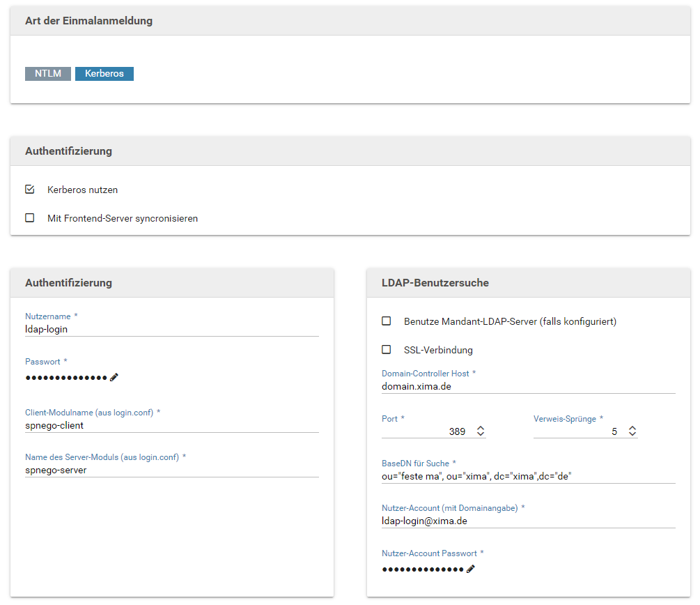Check Benutze Mandant-LDAP-Server option
The image size is (700, 605).
point(387,321)
